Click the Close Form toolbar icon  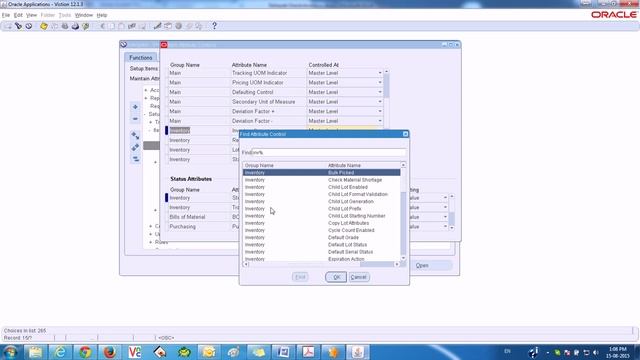[x=86, y=26]
